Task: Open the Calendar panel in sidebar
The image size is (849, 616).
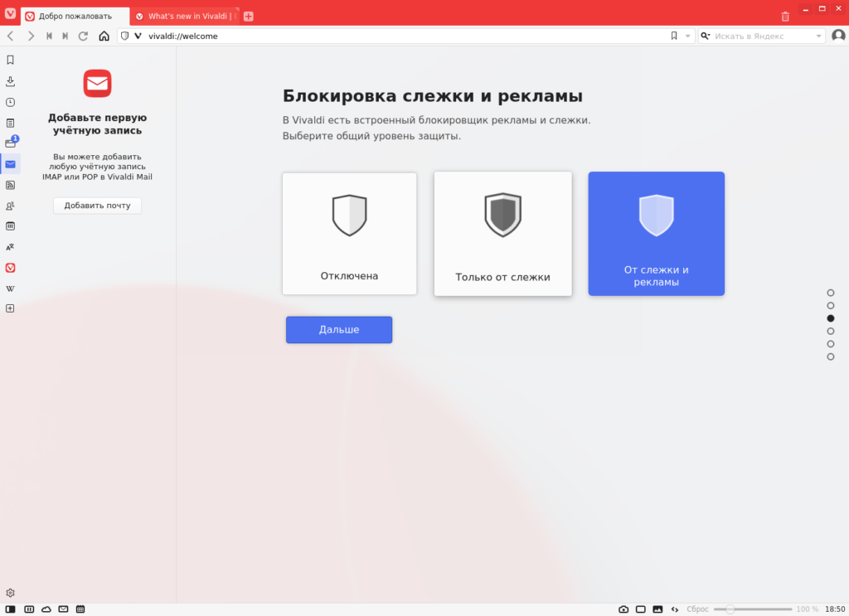Action: coord(10,226)
